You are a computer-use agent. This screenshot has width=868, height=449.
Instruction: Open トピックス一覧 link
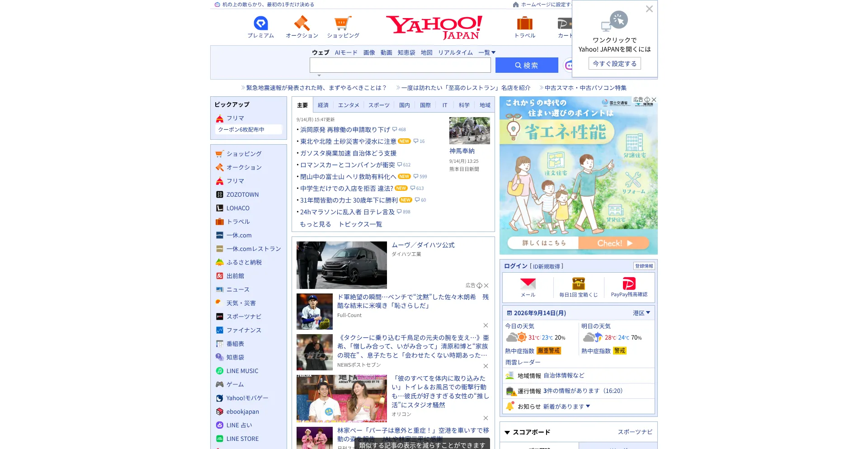pyautogui.click(x=360, y=224)
